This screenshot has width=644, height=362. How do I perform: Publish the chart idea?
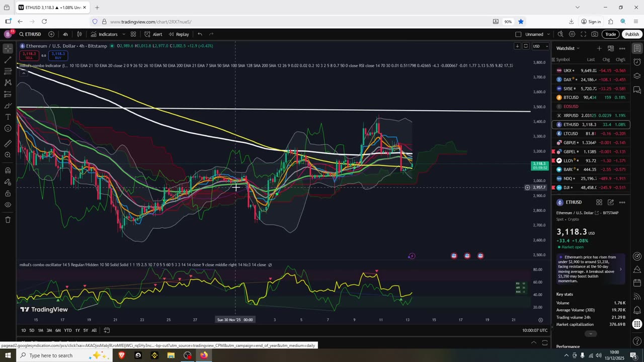pos(632,34)
